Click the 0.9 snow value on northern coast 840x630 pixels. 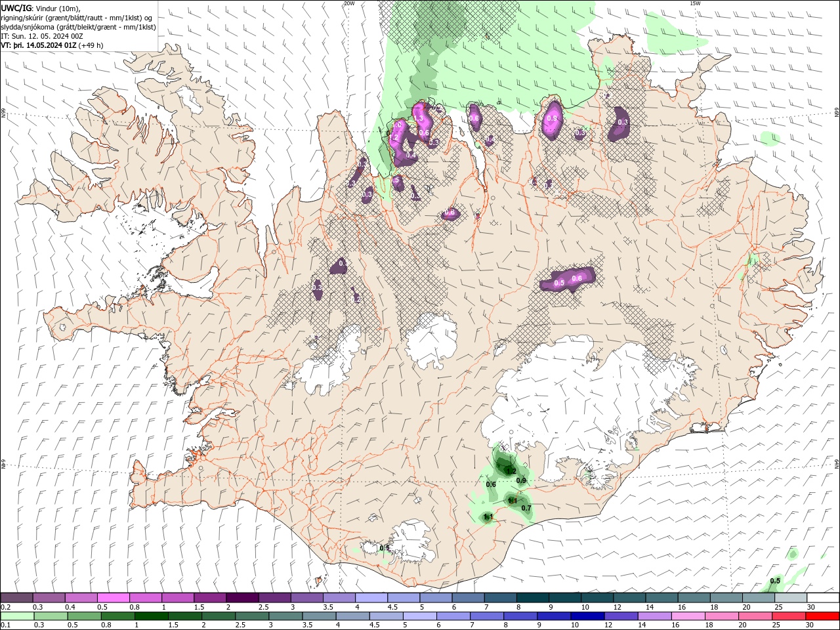[553, 119]
